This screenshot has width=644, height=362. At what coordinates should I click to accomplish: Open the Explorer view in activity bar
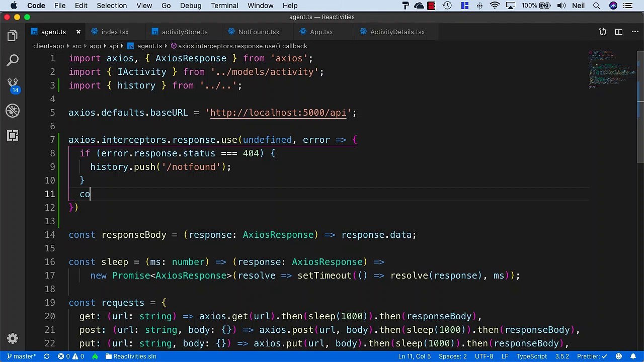coord(13,36)
